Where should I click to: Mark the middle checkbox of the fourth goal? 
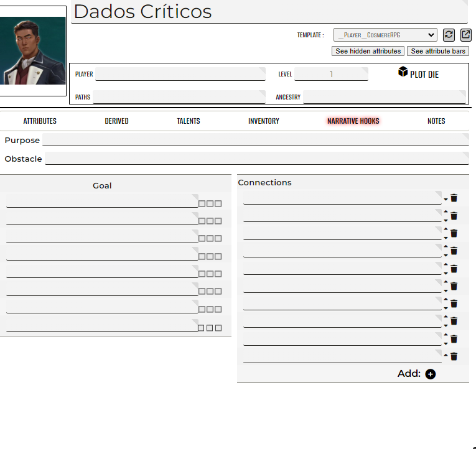point(210,256)
